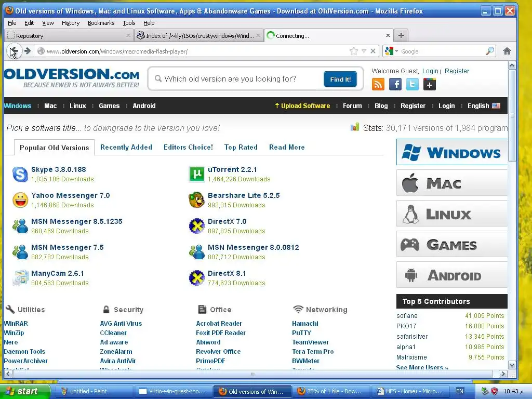Viewport: 532px width, 399px height.
Task: Open the History menu
Action: pos(71,23)
